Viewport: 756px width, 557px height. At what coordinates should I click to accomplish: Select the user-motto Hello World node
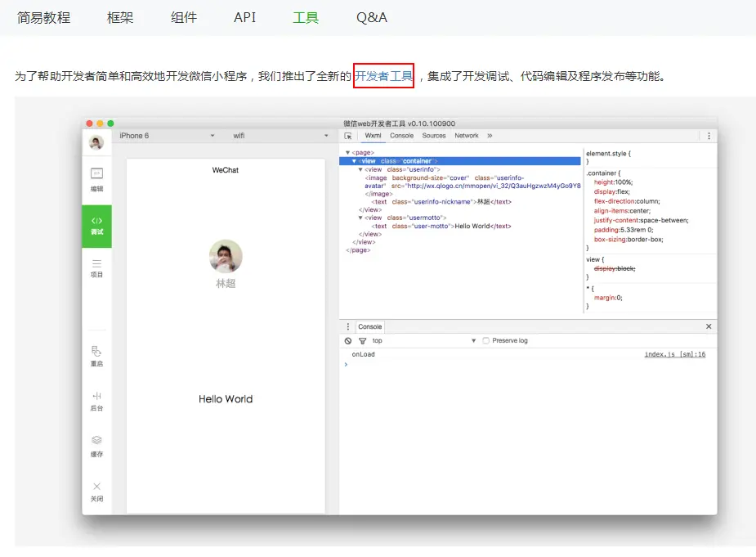pyautogui.click(x=441, y=226)
